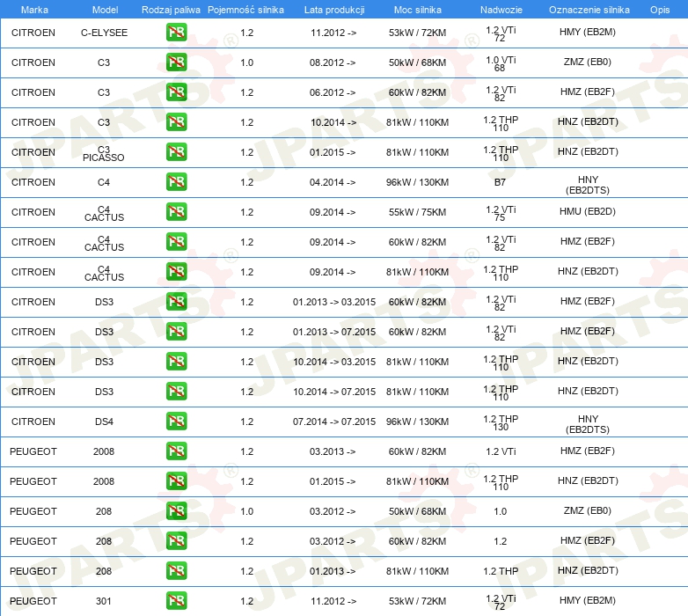Viewport: 688px width, 616px height.
Task: Click the 03.2013 -> production date cell
Action: coord(333,451)
